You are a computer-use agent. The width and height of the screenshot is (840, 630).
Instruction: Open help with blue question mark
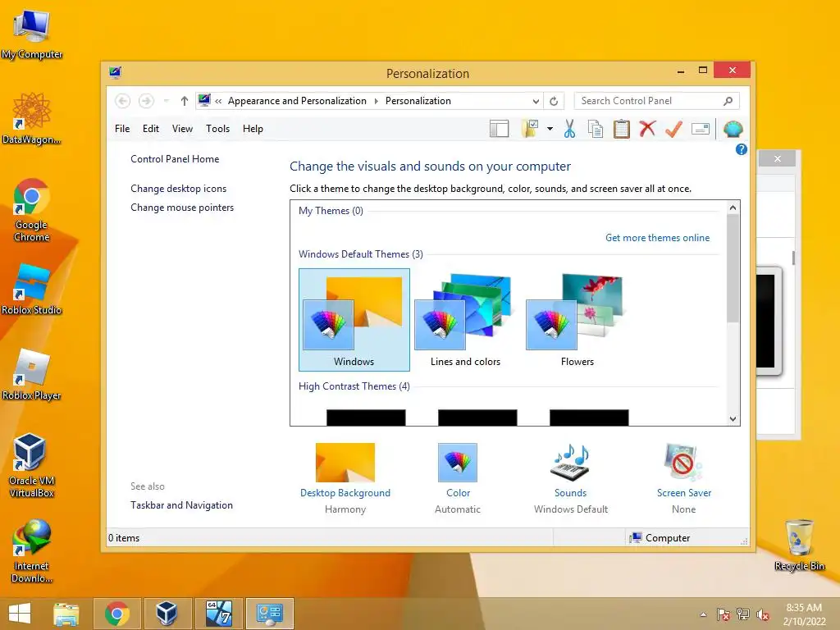coord(742,149)
